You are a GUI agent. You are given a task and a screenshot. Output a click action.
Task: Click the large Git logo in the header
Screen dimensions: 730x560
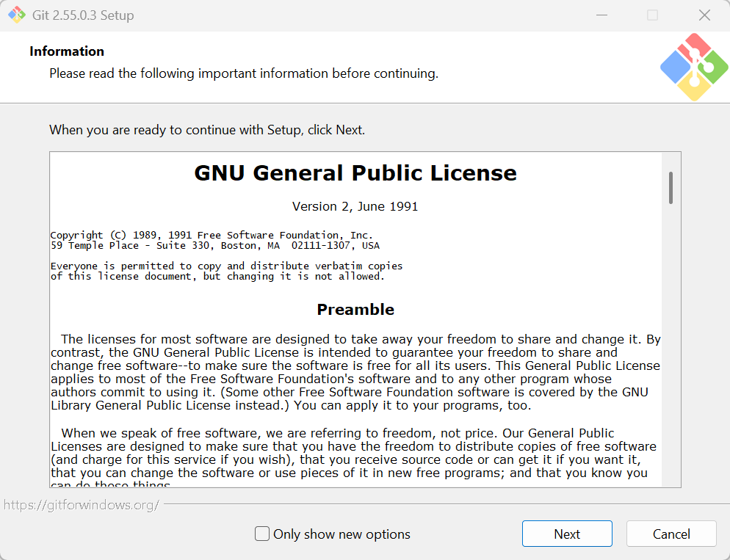pos(694,67)
